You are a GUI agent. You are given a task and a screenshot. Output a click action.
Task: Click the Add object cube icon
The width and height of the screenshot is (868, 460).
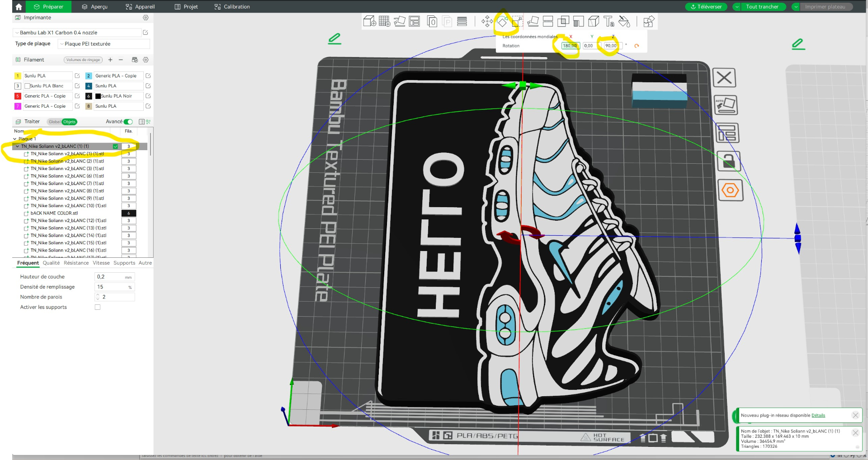click(x=369, y=21)
